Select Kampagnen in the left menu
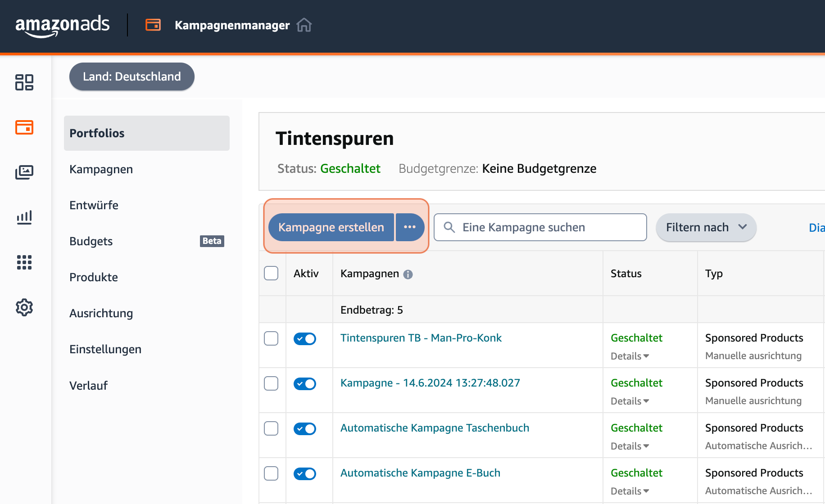Screen dimensions: 825x504 [x=101, y=169]
